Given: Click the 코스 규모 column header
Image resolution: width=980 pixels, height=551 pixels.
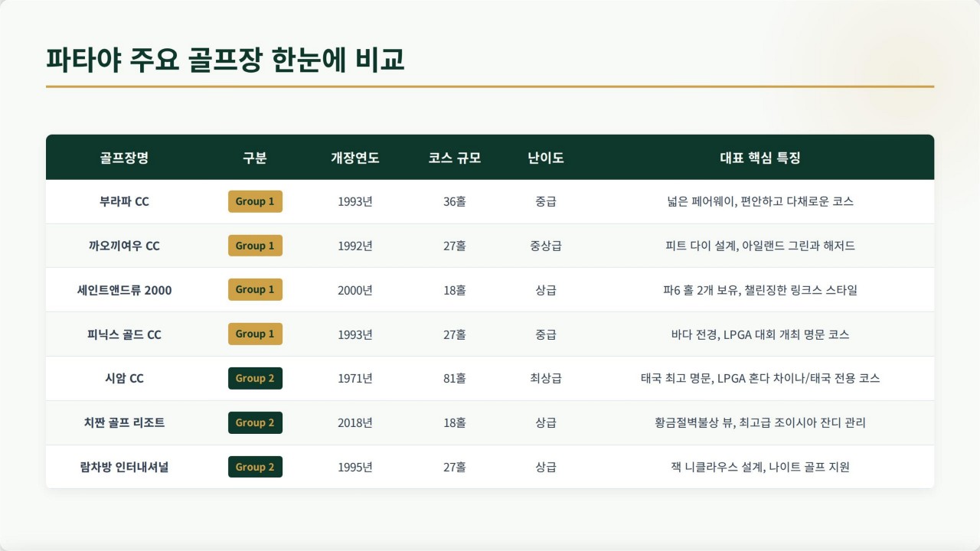Looking at the screenshot, I should (455, 158).
